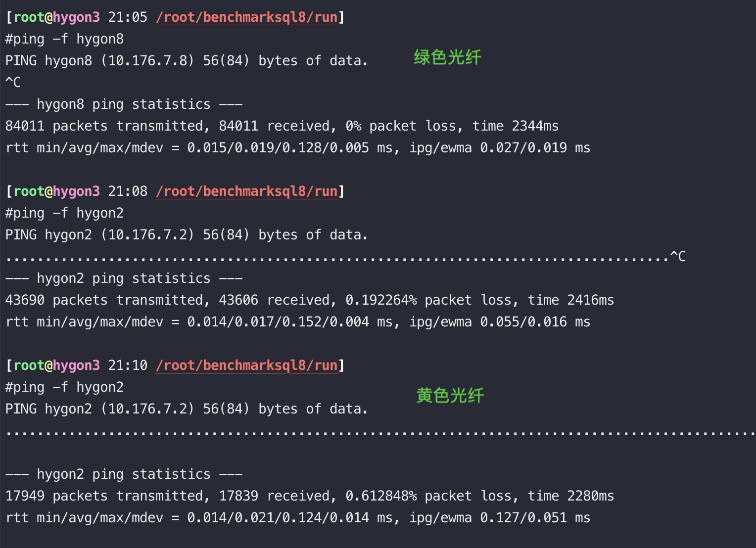
Task: Click the 'root@hygon3' text at 21:10 prompt
Action: click(x=56, y=365)
